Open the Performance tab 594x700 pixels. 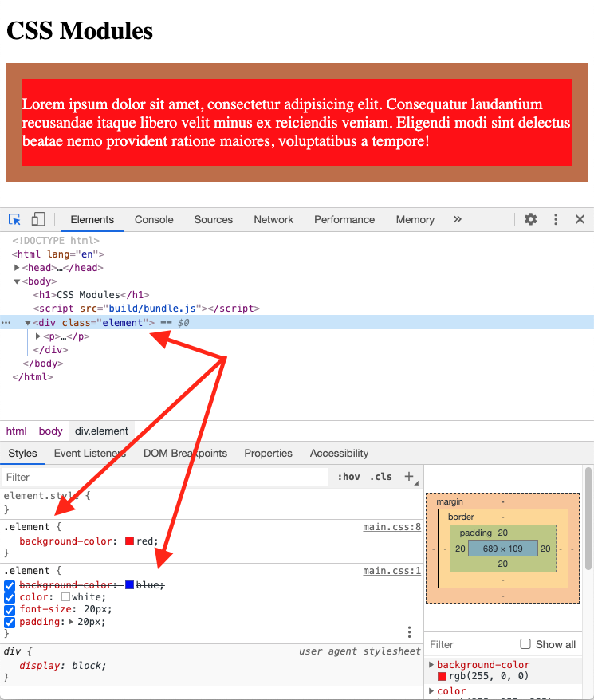click(344, 219)
